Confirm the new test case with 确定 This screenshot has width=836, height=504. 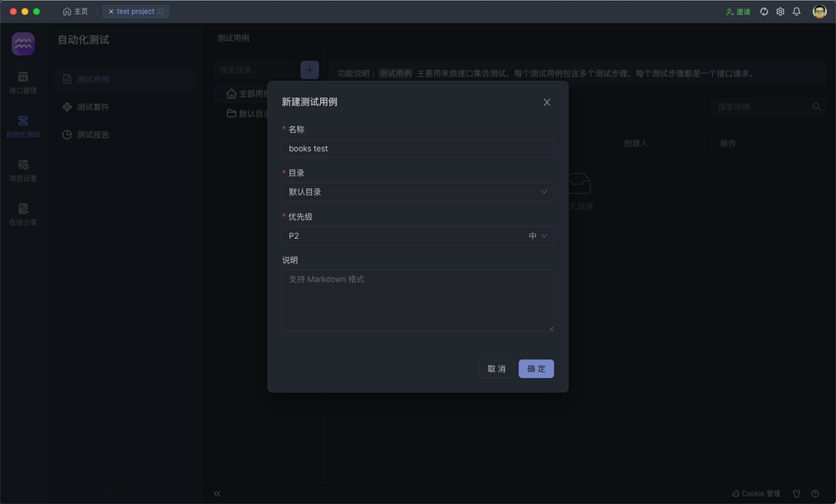[536, 369]
